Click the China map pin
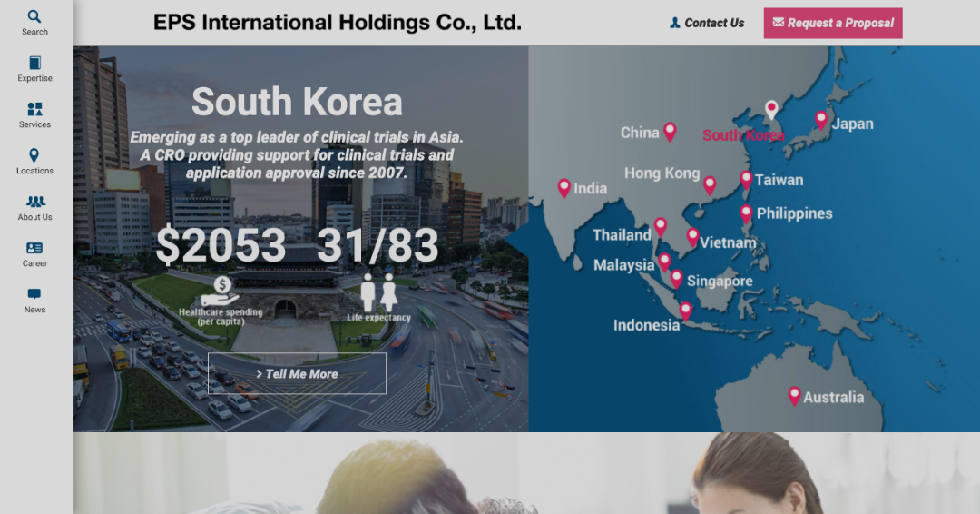This screenshot has height=514, width=980. coord(670,132)
